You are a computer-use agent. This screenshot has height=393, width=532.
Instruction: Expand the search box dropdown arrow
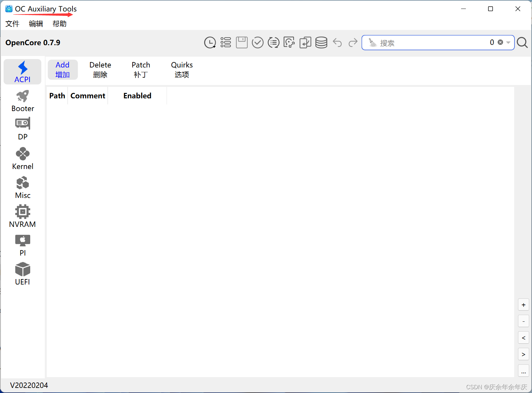tap(508, 43)
